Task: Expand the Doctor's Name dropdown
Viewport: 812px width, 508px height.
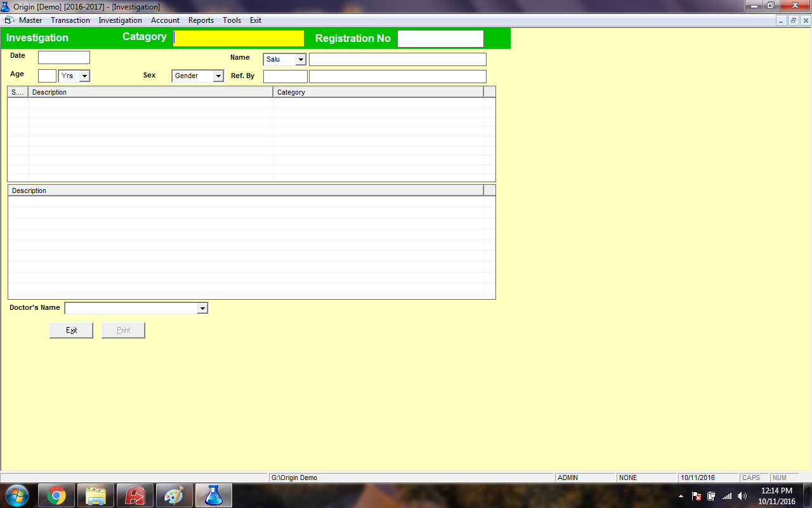Action: click(202, 309)
